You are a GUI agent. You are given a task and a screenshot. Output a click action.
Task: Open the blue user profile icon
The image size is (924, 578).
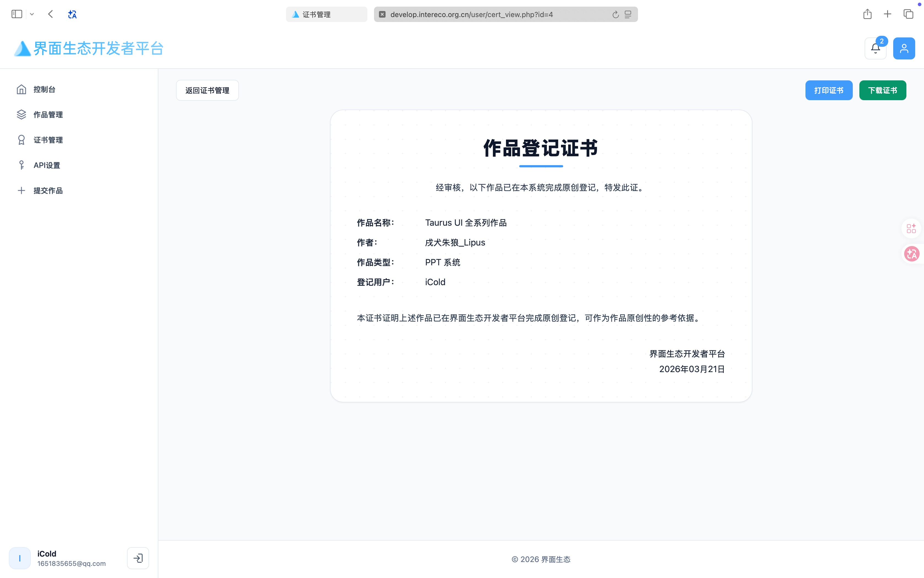(x=904, y=48)
